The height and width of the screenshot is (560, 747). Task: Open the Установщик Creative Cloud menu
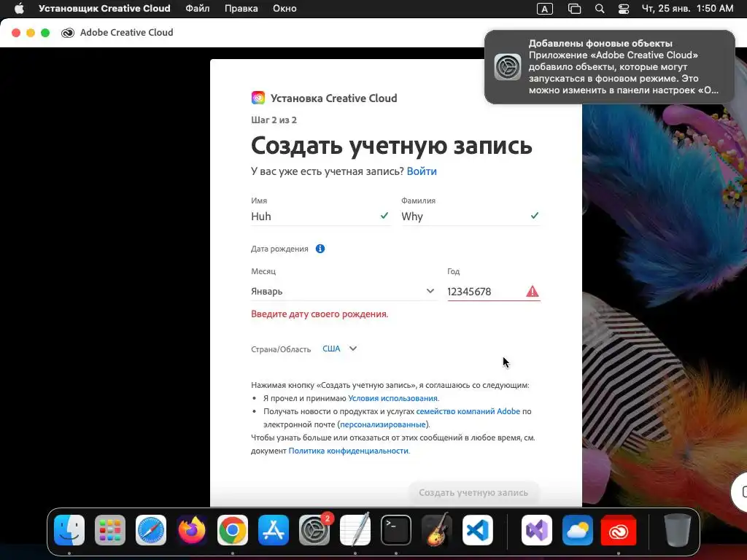click(104, 9)
